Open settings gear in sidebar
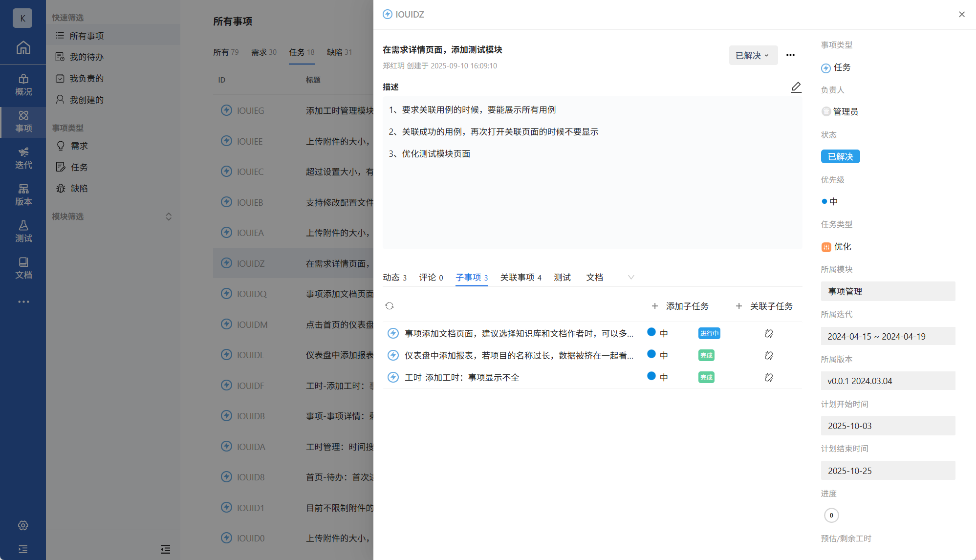This screenshot has height=560, width=976. click(23, 525)
